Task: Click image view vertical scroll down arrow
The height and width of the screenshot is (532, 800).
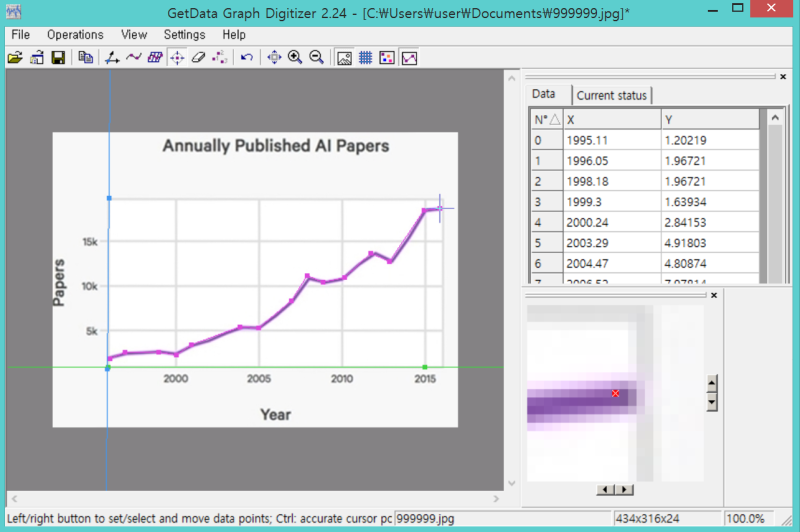Action: (512, 483)
